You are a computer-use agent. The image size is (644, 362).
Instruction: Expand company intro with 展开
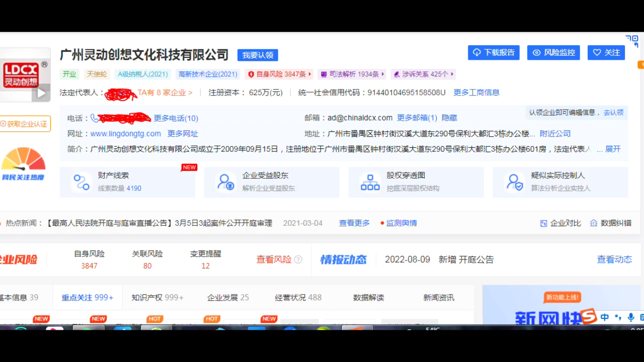(x=613, y=149)
